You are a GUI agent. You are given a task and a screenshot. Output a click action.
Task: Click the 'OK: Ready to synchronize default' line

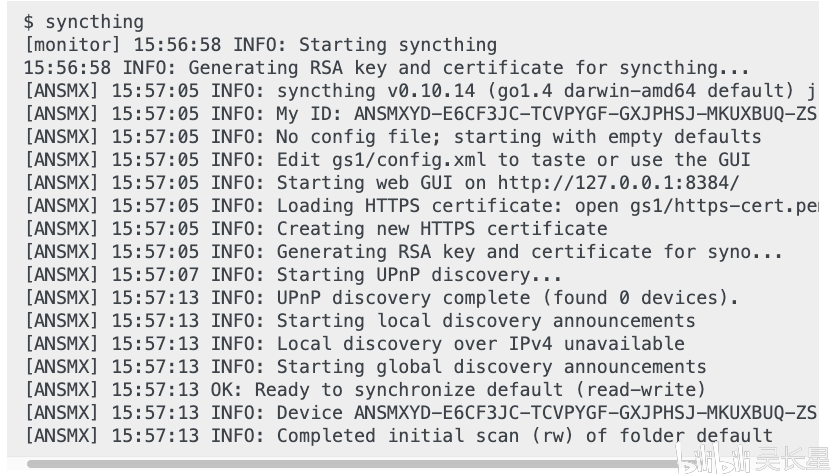click(x=366, y=390)
